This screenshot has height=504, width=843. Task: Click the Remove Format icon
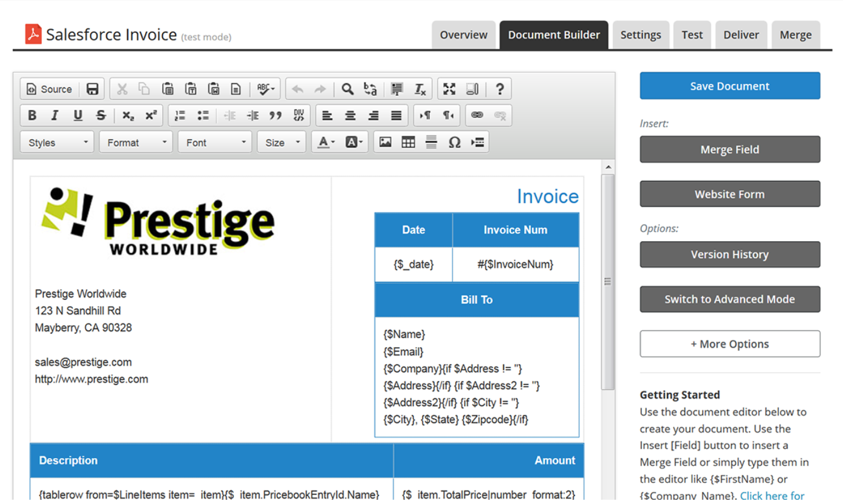(420, 89)
